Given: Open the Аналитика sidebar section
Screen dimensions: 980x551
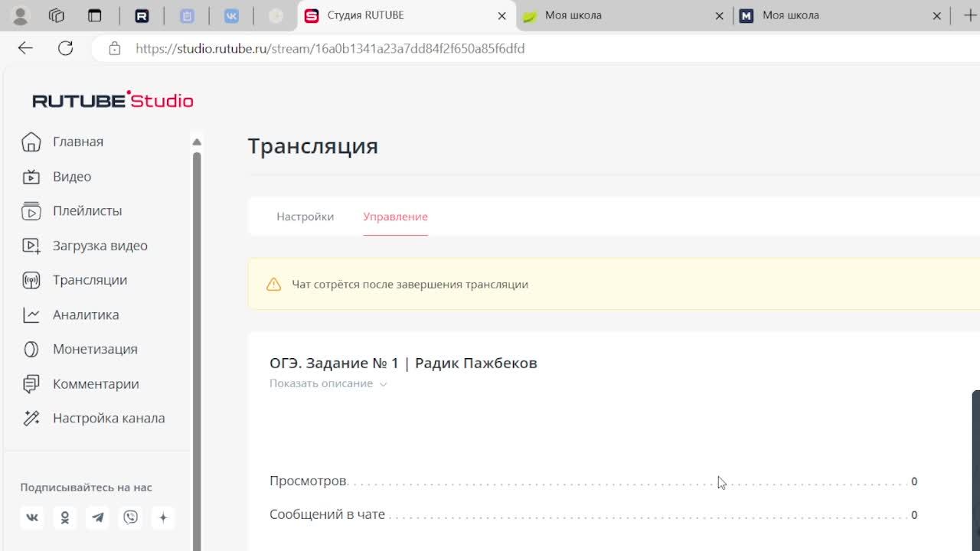Looking at the screenshot, I should [85, 315].
